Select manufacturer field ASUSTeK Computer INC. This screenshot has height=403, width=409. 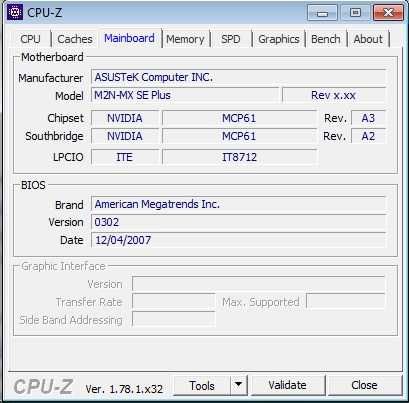pyautogui.click(x=238, y=77)
